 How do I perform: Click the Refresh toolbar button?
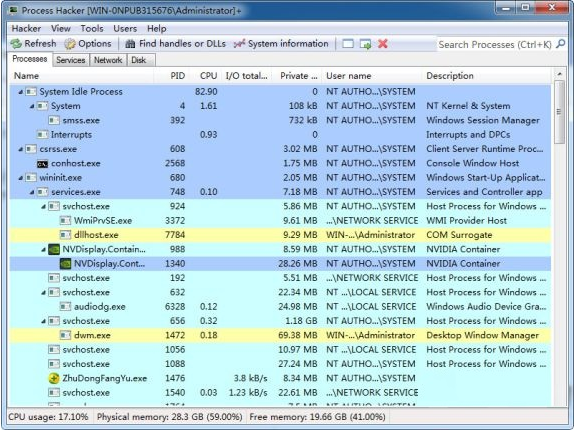tap(33, 44)
